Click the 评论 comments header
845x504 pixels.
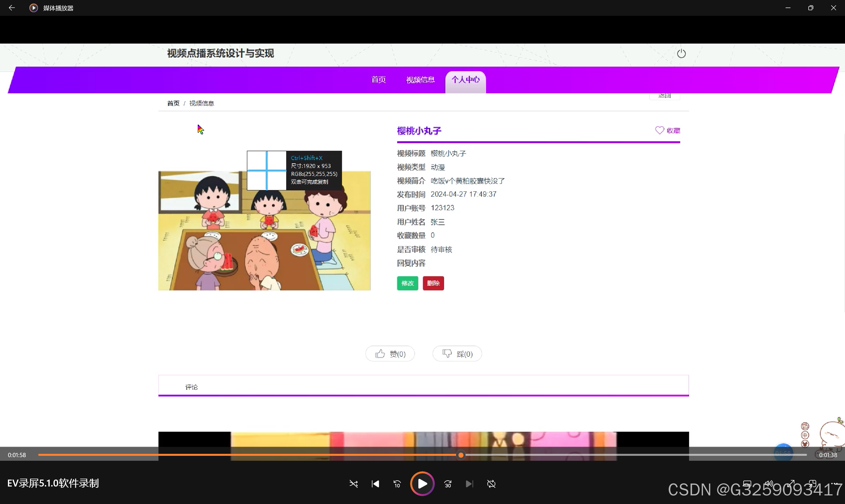click(191, 387)
